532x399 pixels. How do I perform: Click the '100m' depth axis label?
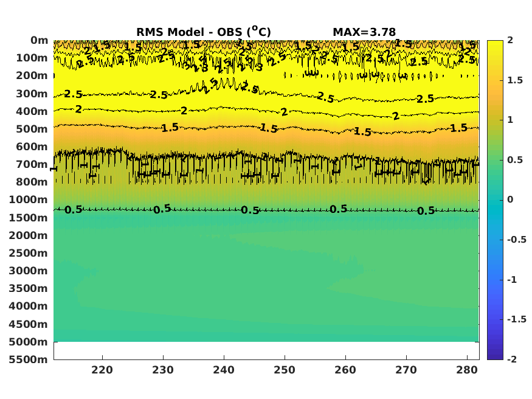coord(32,58)
